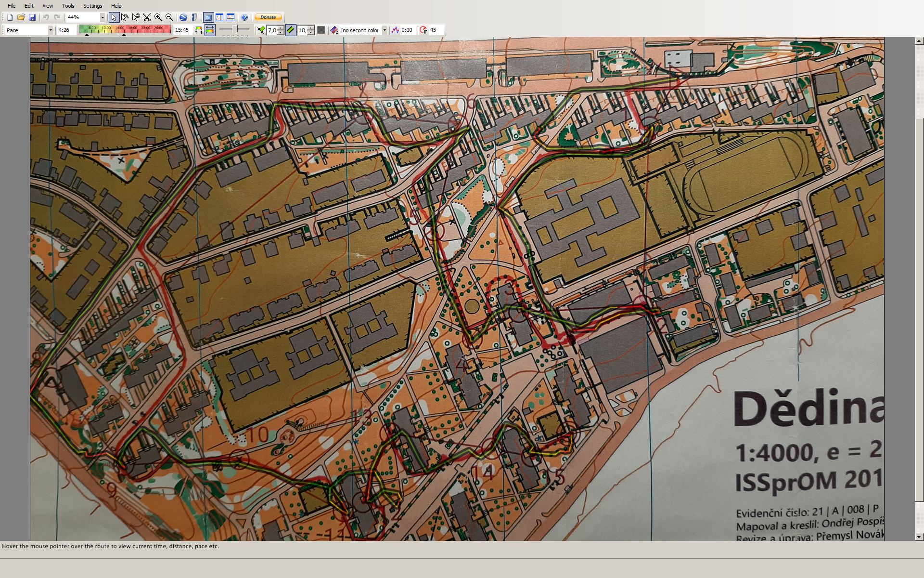
Task: Open the View menu
Action: (48, 6)
